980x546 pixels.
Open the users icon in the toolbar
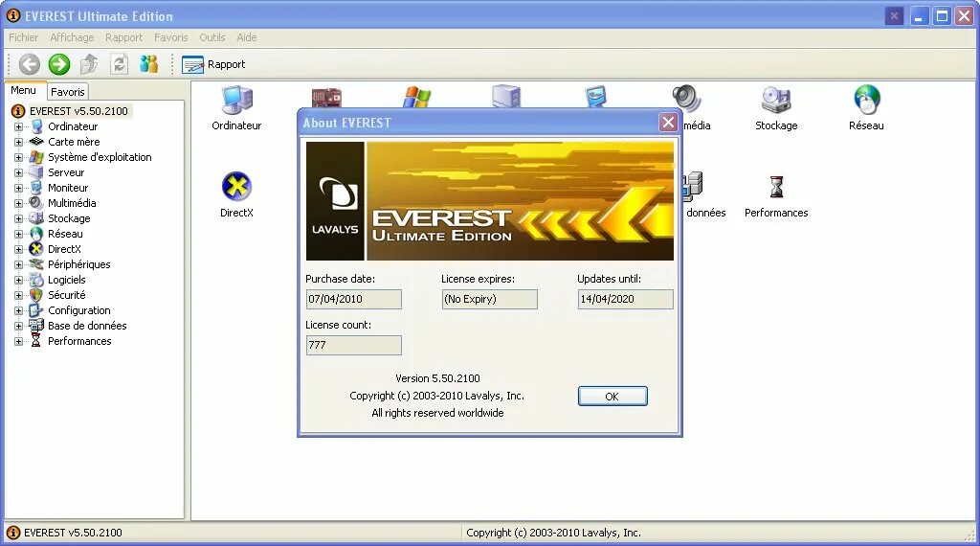click(148, 64)
